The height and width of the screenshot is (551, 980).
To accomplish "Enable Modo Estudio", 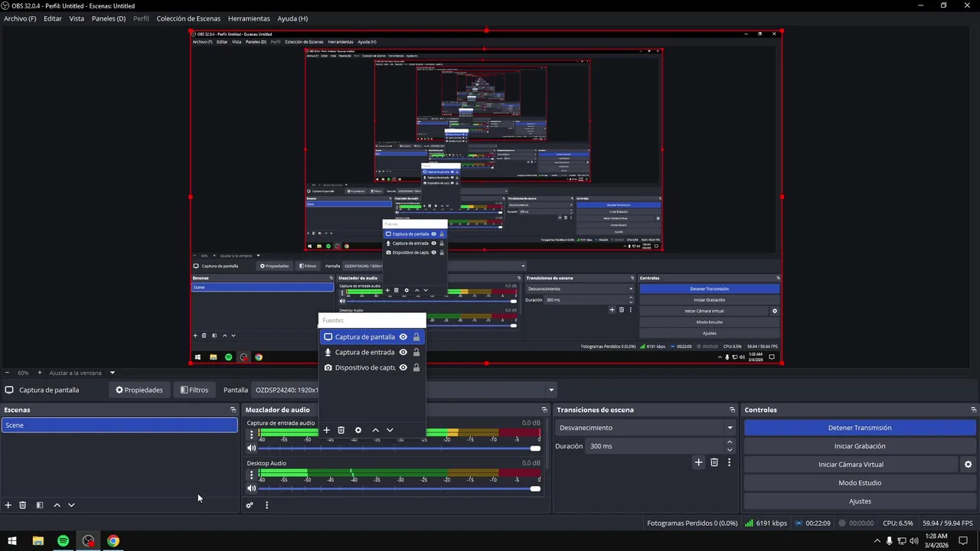I will (860, 483).
